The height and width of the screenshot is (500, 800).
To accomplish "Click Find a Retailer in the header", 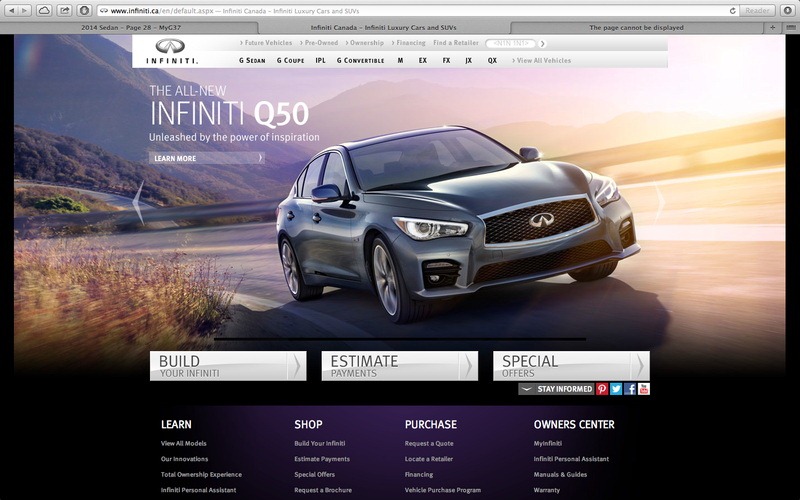I will pos(456,43).
